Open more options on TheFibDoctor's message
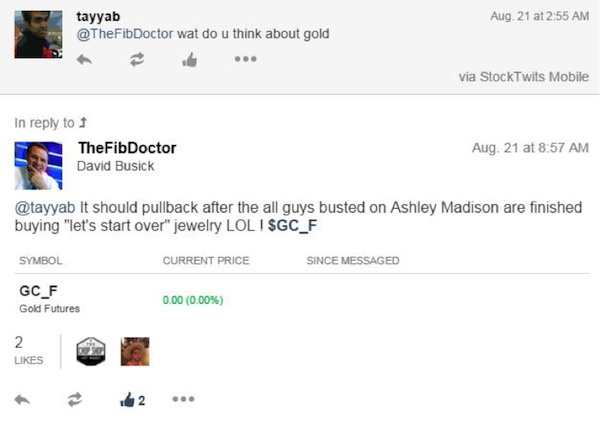Image resolution: width=600 pixels, height=425 pixels. (183, 399)
